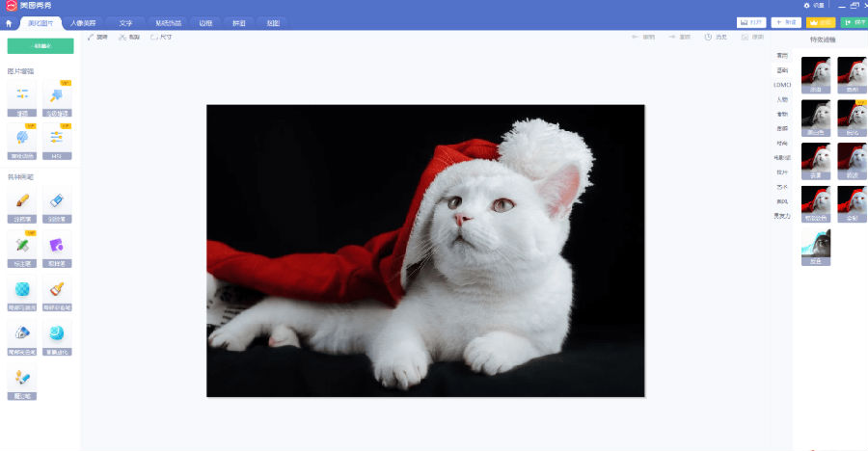Viewport: 868px width, 451px height.
Task: Open the 人像美容 tab
Action: tap(83, 23)
